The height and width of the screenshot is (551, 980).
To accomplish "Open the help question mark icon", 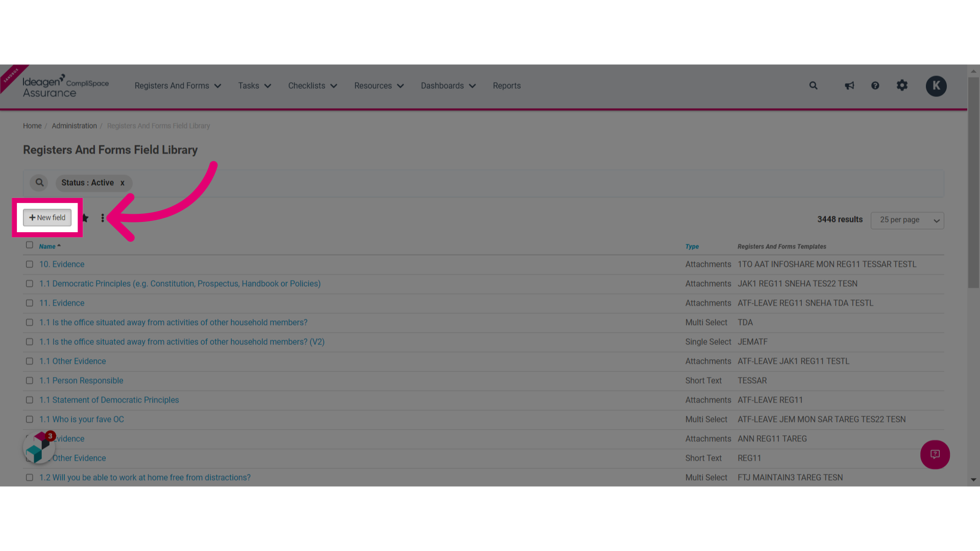I will (875, 86).
